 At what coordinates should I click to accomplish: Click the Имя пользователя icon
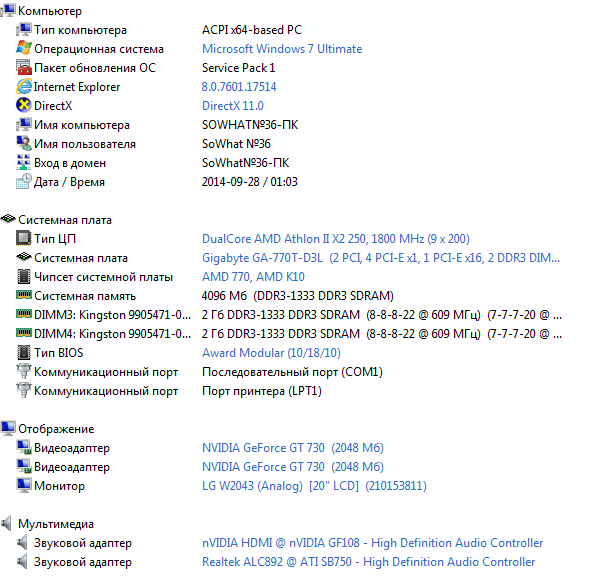click(23, 143)
